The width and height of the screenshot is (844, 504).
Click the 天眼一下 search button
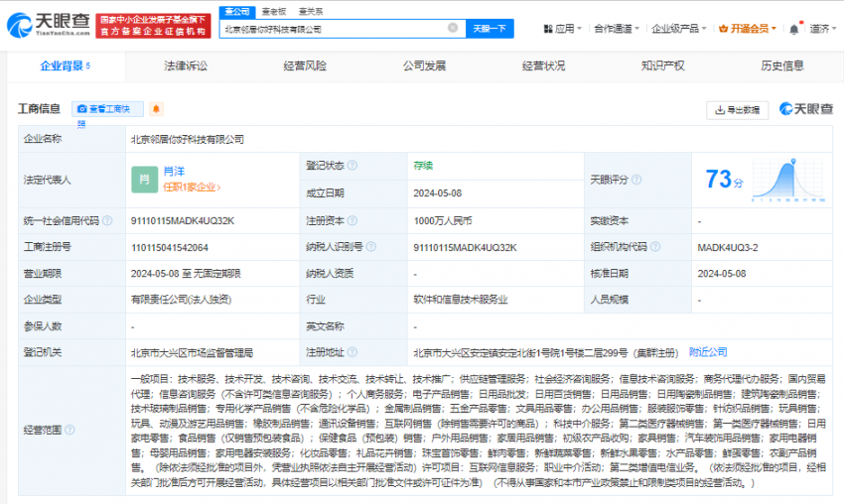pos(490,29)
